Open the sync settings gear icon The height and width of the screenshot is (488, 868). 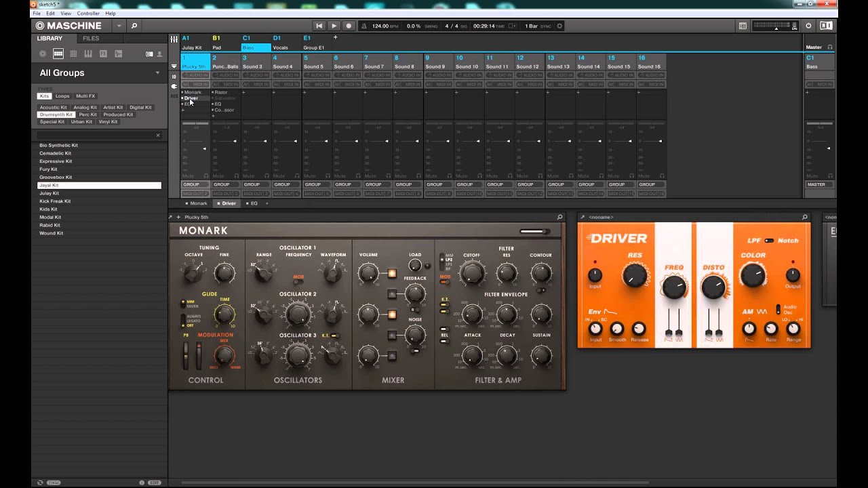pyautogui.click(x=559, y=26)
